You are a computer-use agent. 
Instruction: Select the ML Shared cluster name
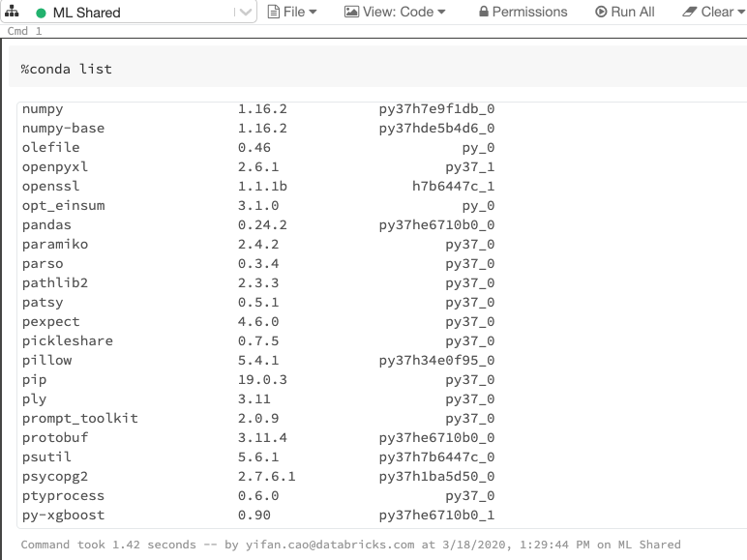coord(87,13)
